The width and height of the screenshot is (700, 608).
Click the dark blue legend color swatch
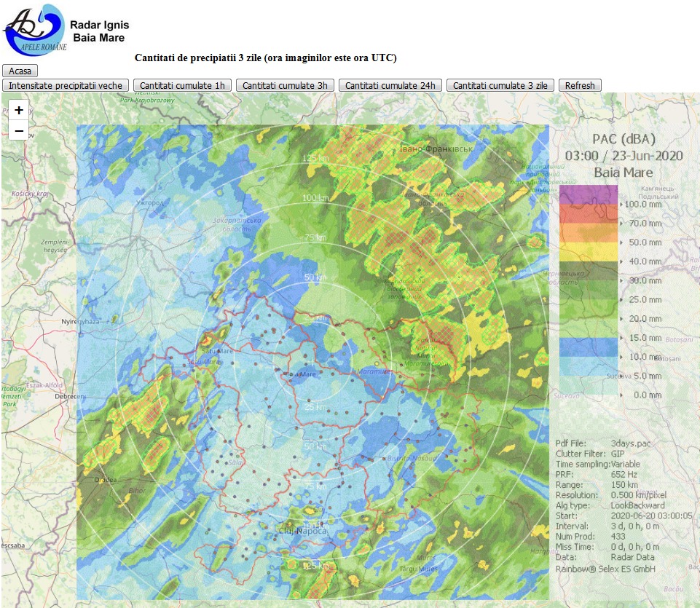point(588,347)
